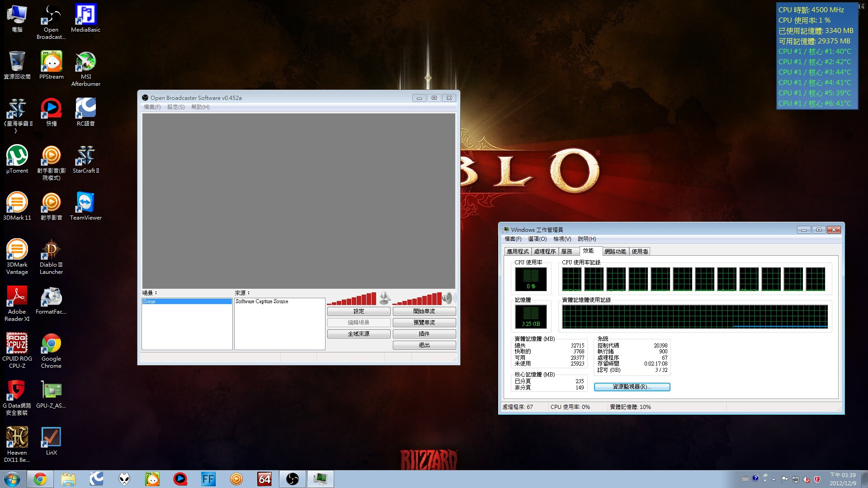Open the AIDA64 taskbar icon

coord(264,479)
